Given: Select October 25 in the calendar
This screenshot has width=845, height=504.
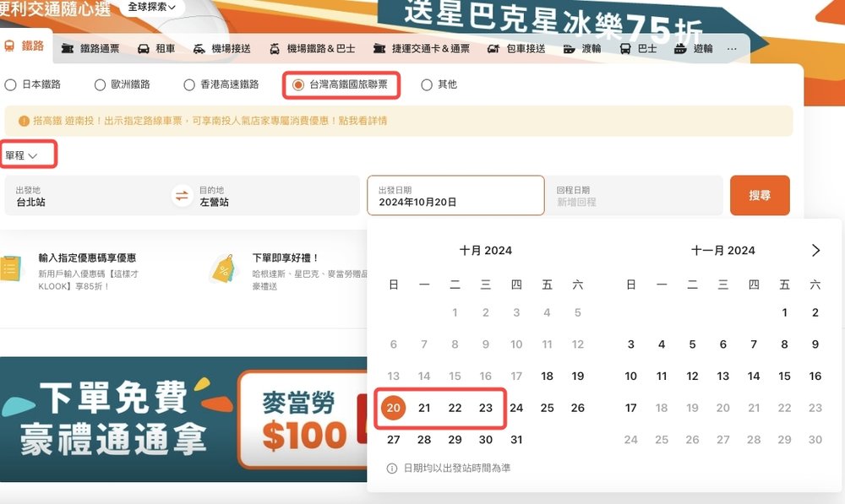Looking at the screenshot, I should point(547,408).
